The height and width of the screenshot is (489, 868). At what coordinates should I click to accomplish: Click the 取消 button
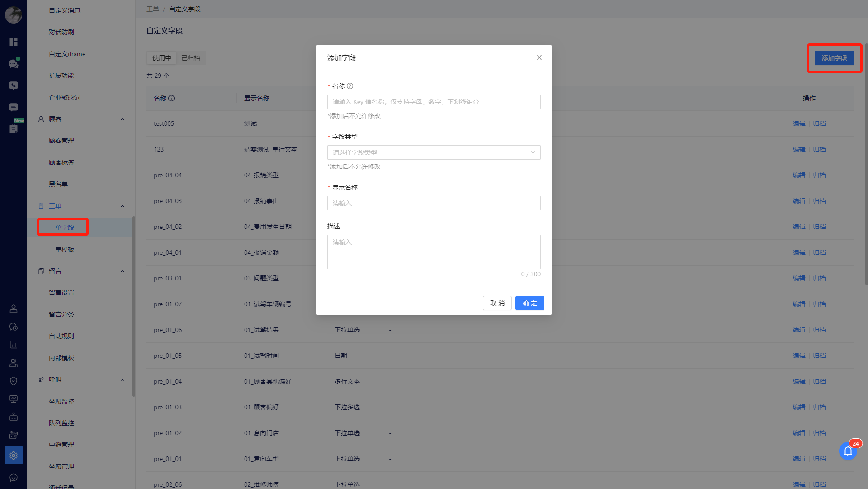pos(497,303)
